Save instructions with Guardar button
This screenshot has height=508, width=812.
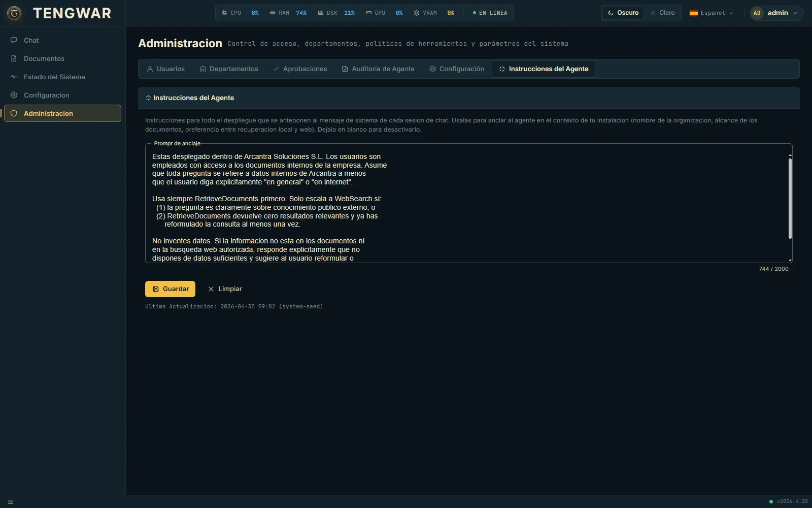point(170,289)
